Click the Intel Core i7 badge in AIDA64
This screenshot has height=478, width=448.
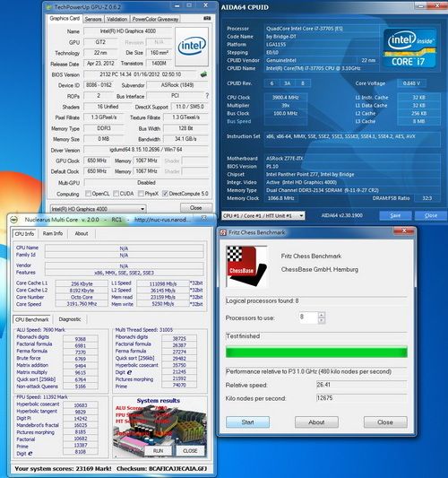409,48
